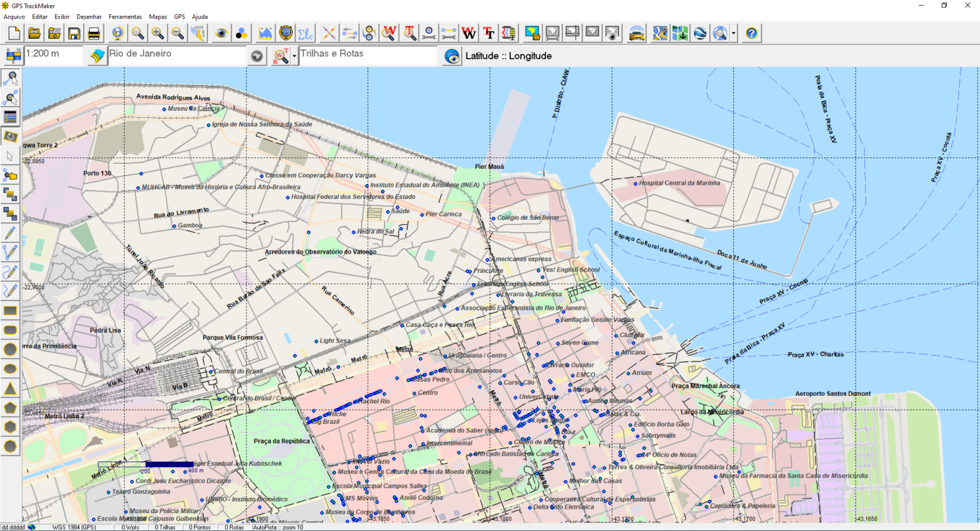Open the Mapas menu
This screenshot has height=531, width=980.
point(158,17)
